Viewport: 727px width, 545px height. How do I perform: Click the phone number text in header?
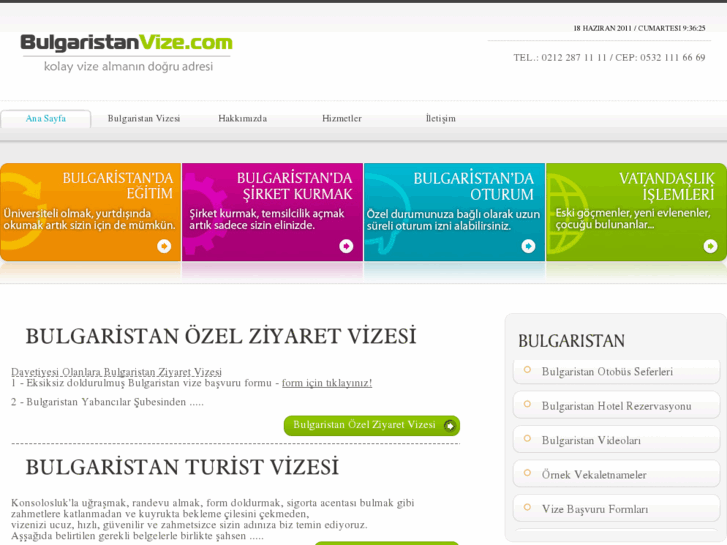click(x=609, y=58)
